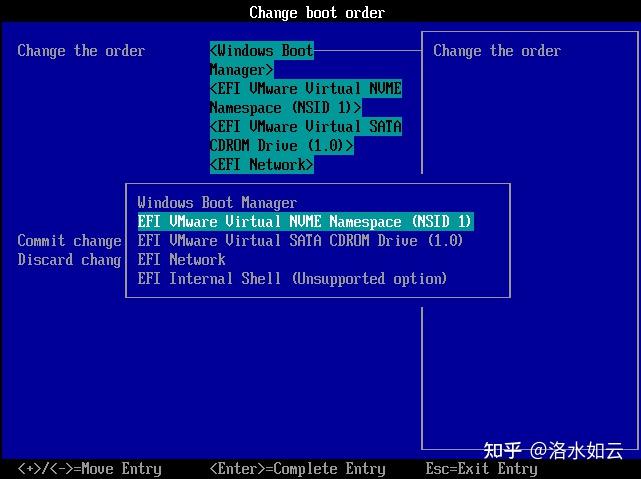Click the <+>/<->=Move Entry hint
Image resolution: width=641 pixels, height=479 pixels.
90,468
